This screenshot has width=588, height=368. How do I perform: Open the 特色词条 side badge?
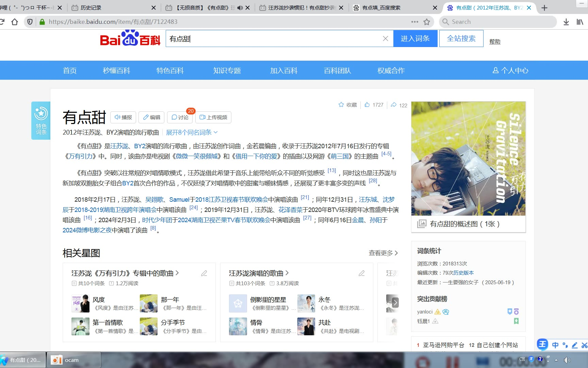tap(41, 121)
